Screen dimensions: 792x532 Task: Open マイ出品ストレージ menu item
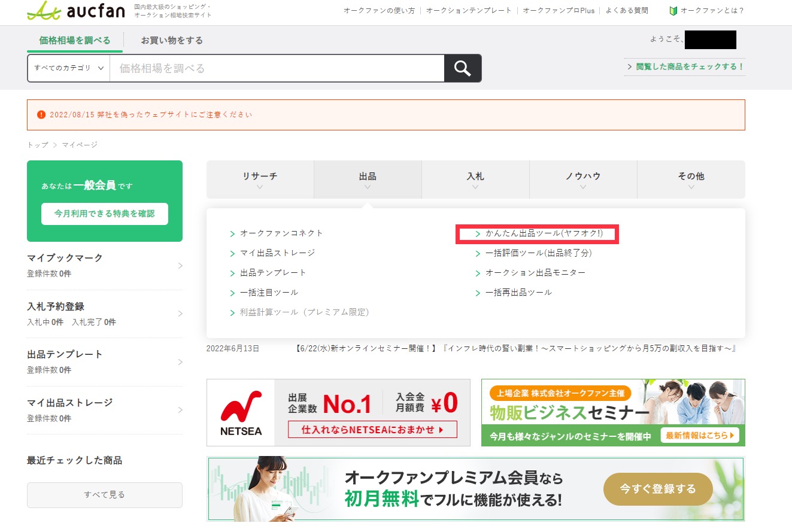[x=277, y=253]
